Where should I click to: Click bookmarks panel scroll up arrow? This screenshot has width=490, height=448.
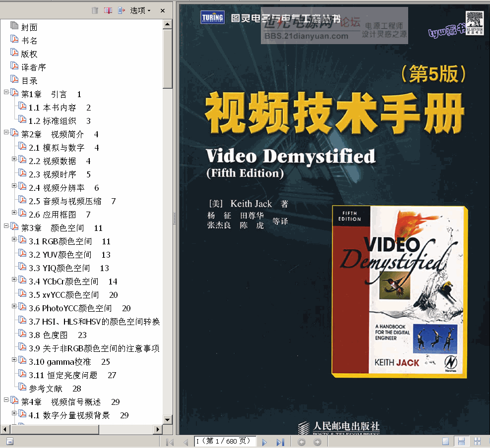tap(168, 24)
